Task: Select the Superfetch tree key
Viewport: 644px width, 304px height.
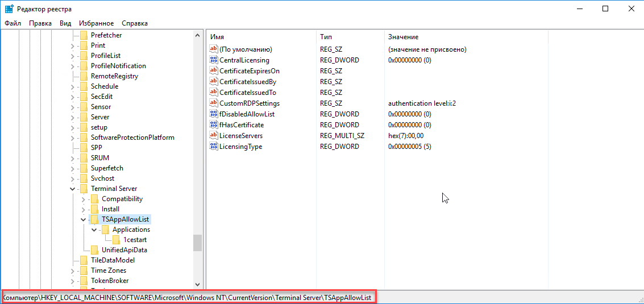Action: click(x=107, y=168)
